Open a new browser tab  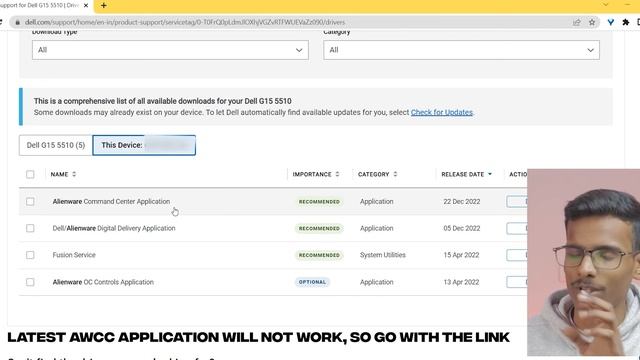(x=104, y=6)
